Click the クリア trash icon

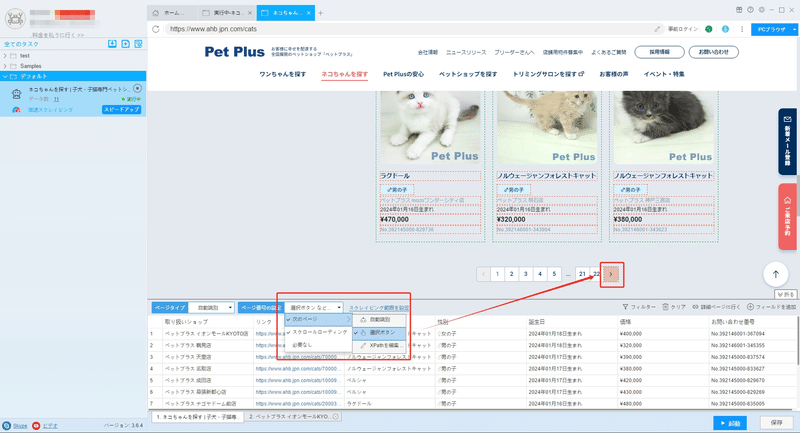point(665,307)
